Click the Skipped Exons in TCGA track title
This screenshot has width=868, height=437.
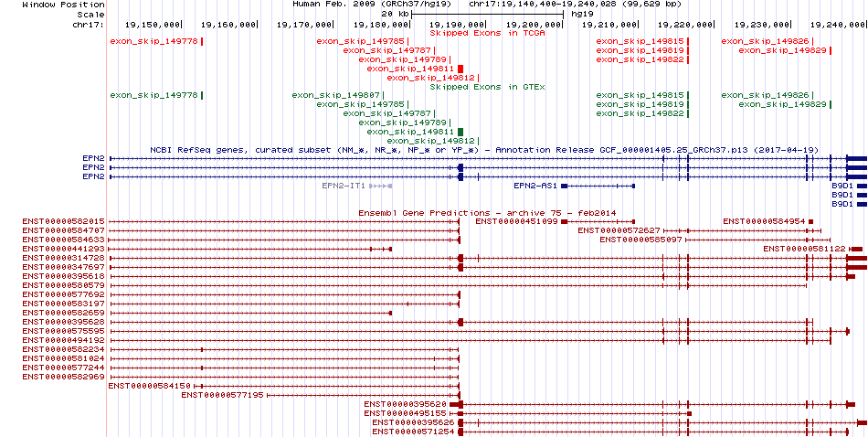[488, 33]
